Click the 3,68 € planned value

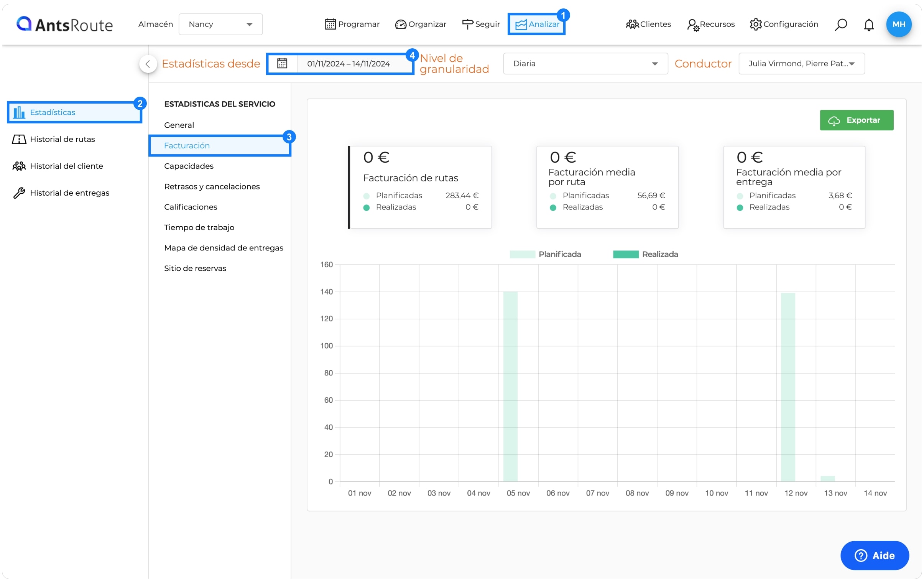point(840,196)
